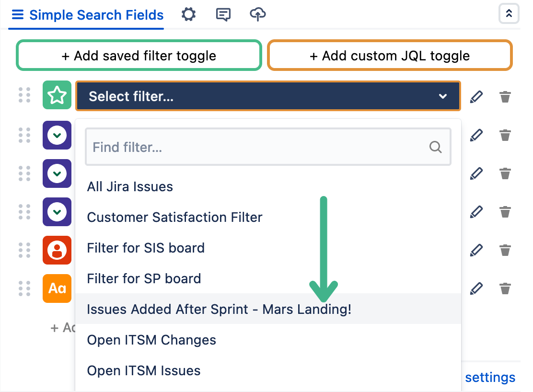533x392 pixels.
Task: Click the cloud upload icon in header
Action: pos(257,14)
